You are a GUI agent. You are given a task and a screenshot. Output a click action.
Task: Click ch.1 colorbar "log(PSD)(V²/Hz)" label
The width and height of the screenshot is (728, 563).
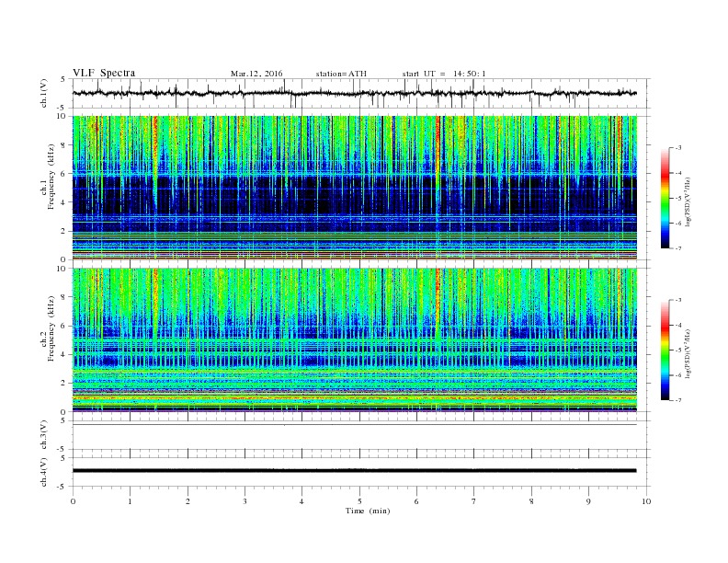coord(688,201)
